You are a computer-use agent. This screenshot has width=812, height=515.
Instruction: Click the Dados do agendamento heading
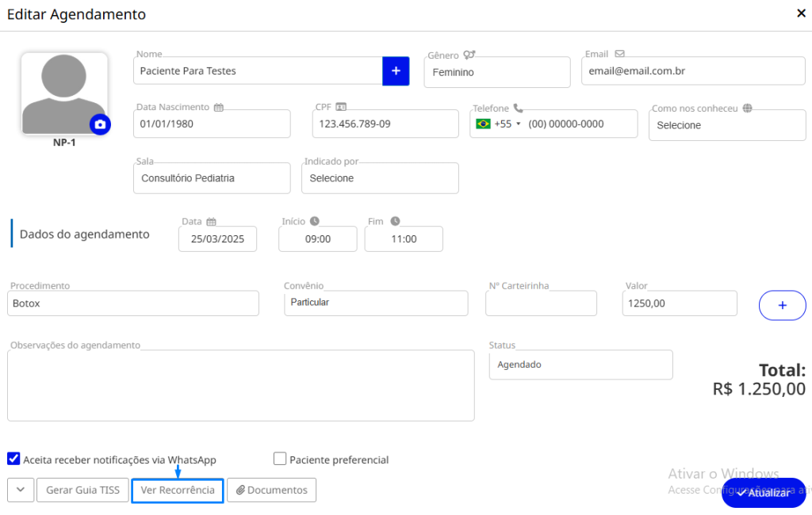(84, 234)
